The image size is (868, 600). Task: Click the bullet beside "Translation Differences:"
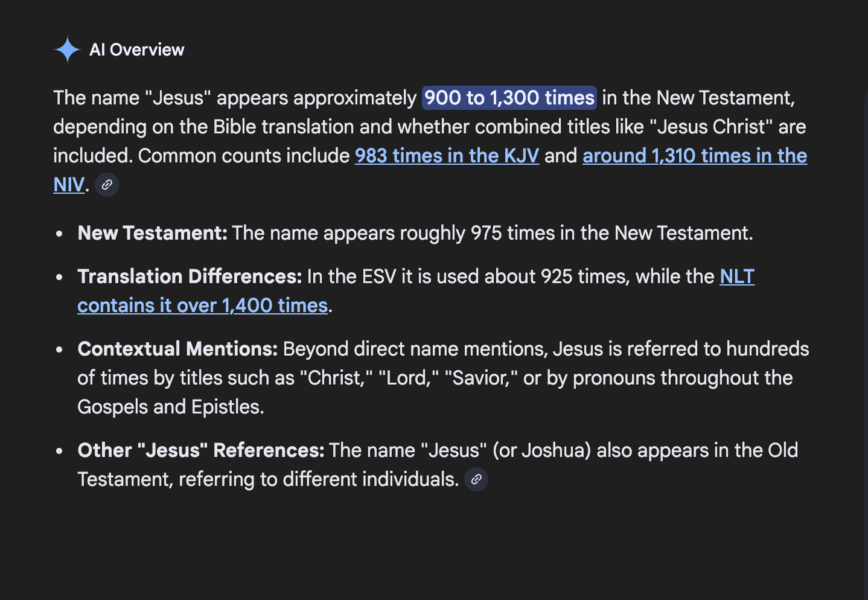coord(59,277)
